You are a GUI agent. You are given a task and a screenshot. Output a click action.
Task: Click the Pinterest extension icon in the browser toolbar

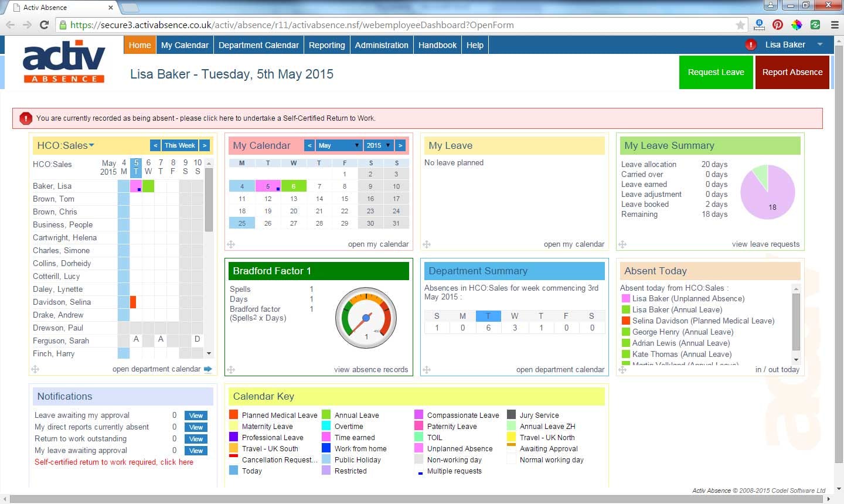(x=778, y=25)
